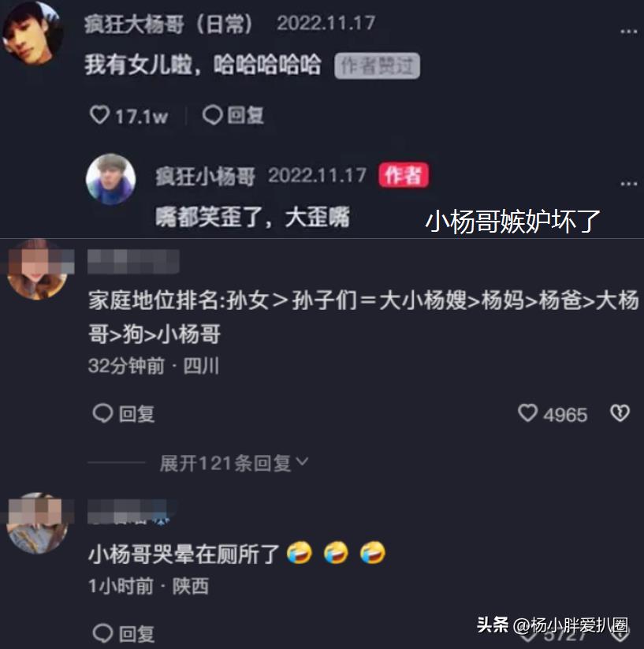
Task: Click the red 作者 badge
Action: (404, 175)
